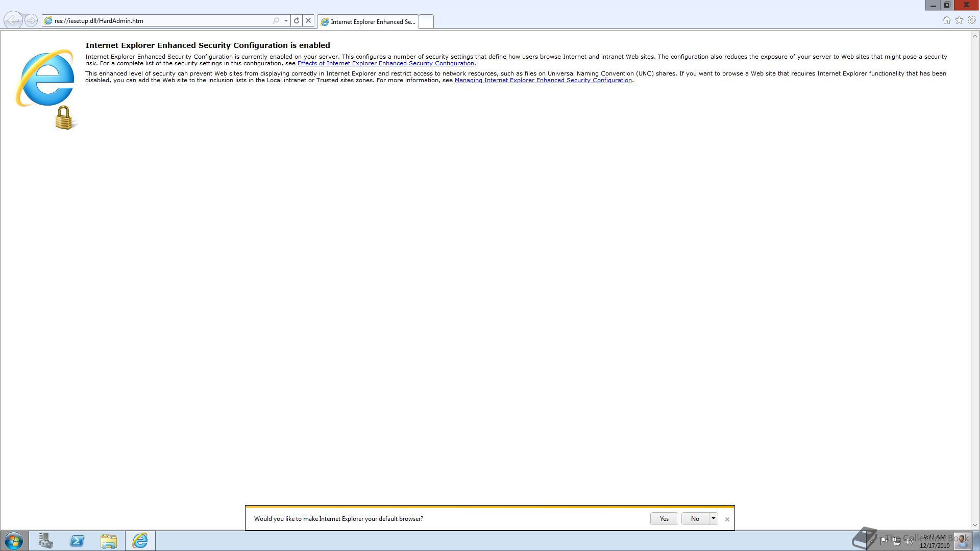Open Server Manager from taskbar
Image resolution: width=980 pixels, height=551 pixels.
coord(46,541)
